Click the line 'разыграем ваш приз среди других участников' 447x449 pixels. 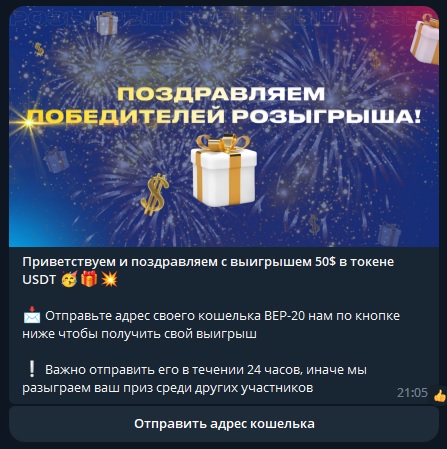(168, 388)
